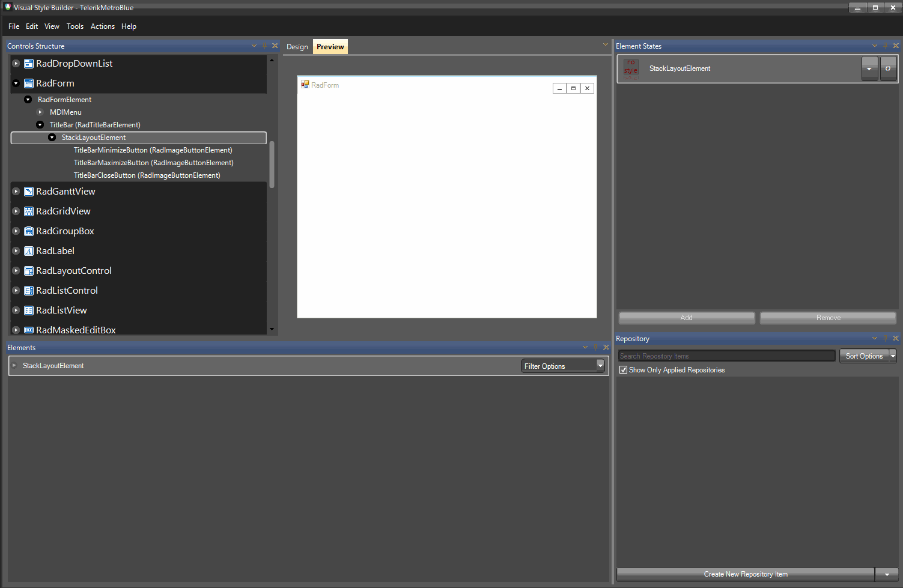Open the Controls Structure panel options menu
This screenshot has height=588, width=903.
(x=254, y=46)
